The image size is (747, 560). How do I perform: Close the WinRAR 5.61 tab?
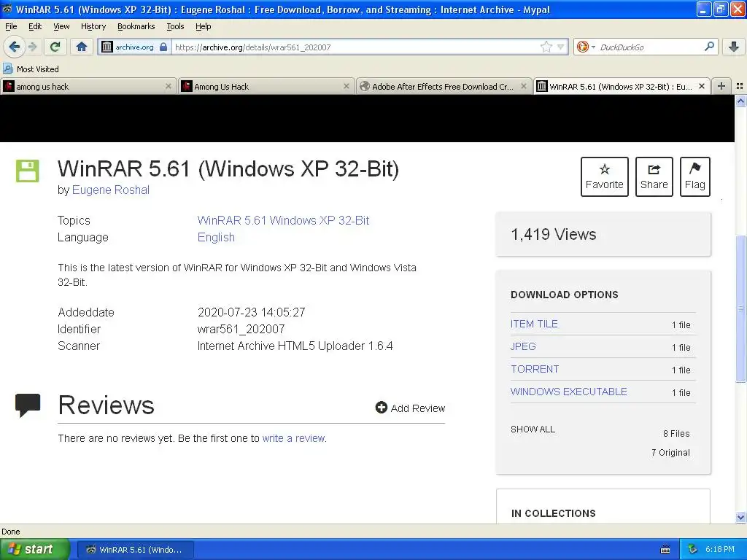click(x=702, y=86)
